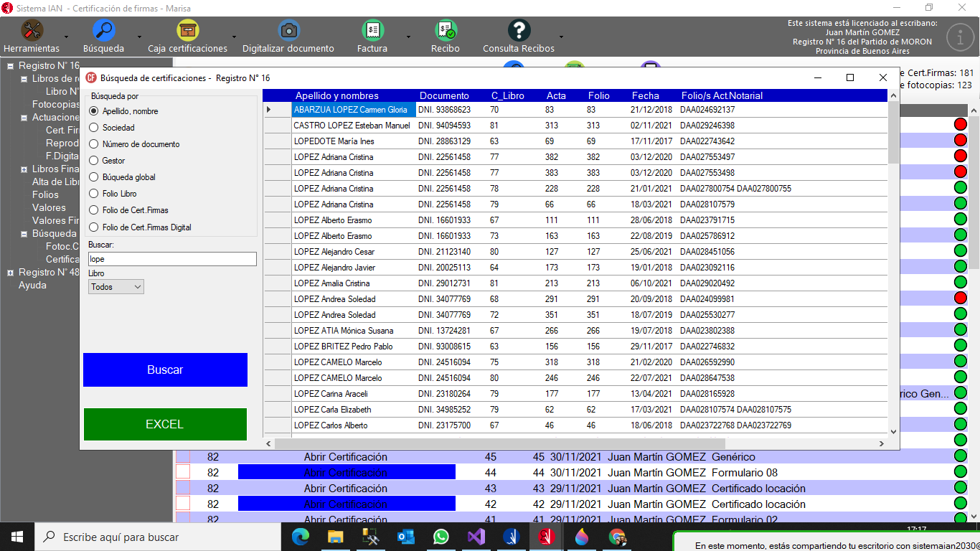Expand the Registro N° 48 tree node

10,273
